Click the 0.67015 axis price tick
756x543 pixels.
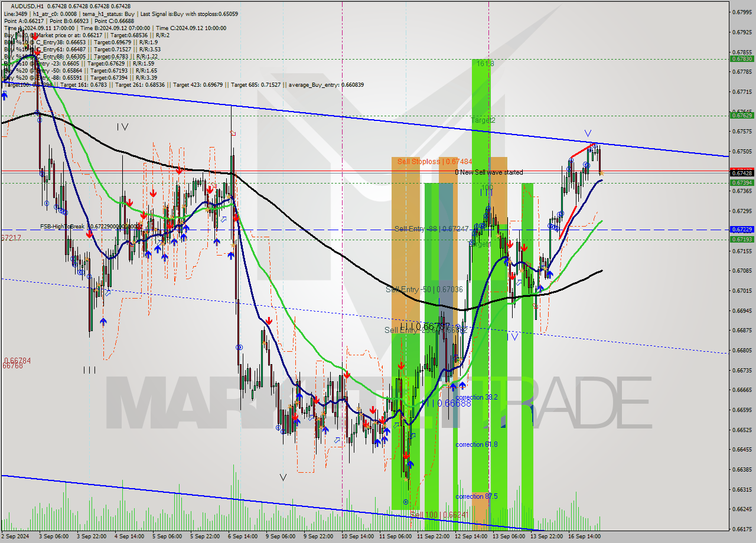coord(742,290)
